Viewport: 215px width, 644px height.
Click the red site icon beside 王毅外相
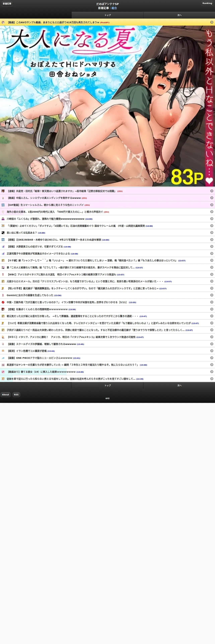coord(3,302)
